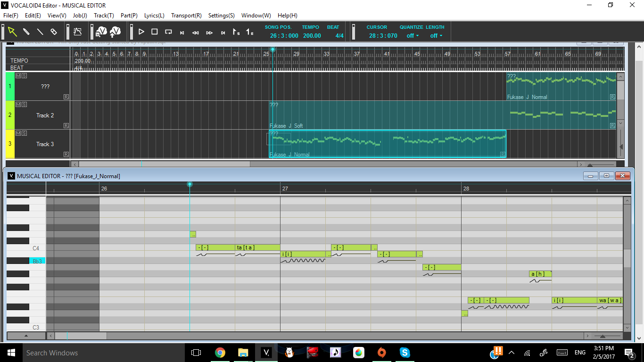Click Track Editor horizontal scroll left arrow
The image size is (644, 362).
74,164
